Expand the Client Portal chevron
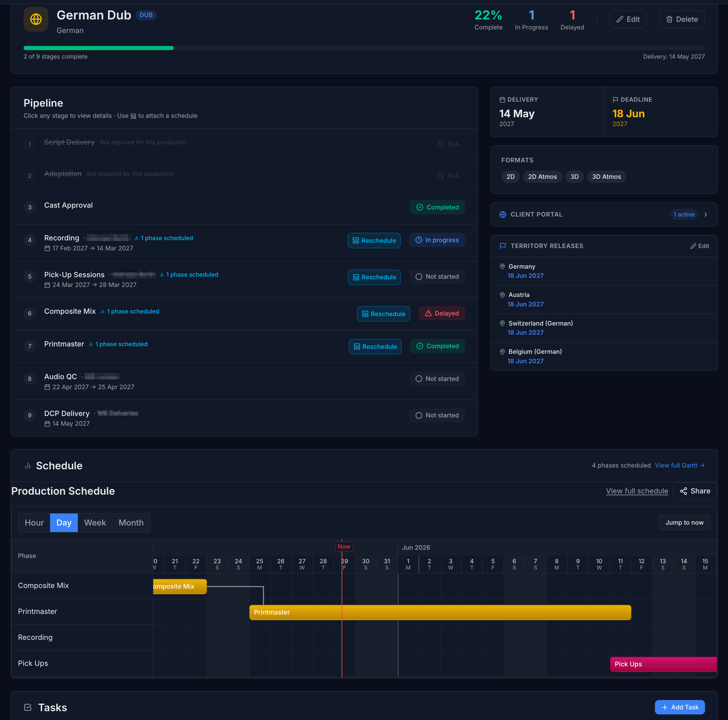Image resolution: width=728 pixels, height=720 pixels. tap(705, 215)
